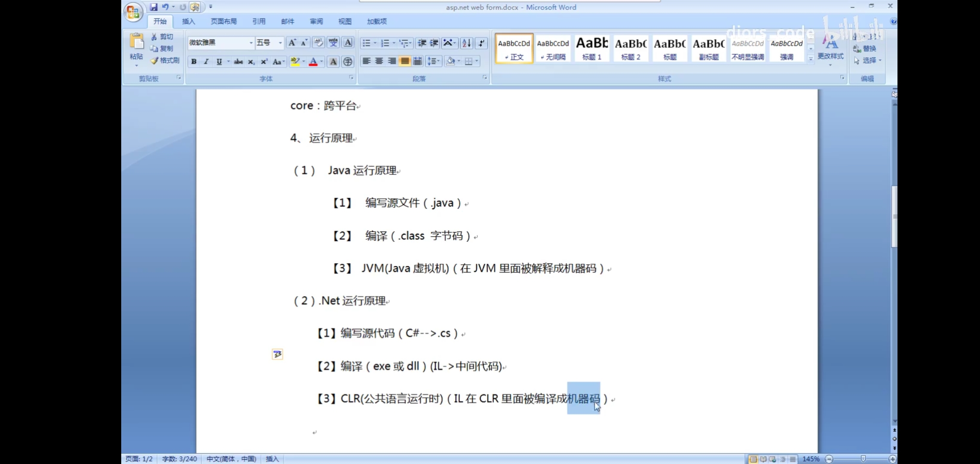
Task: Click the 标题 1 style in the gallery
Action: pyautogui.click(x=591, y=48)
